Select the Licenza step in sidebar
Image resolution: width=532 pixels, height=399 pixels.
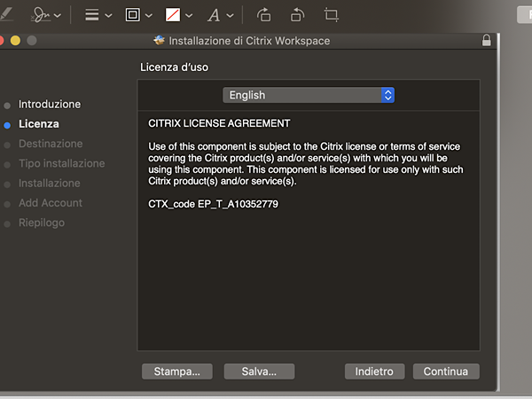39,124
